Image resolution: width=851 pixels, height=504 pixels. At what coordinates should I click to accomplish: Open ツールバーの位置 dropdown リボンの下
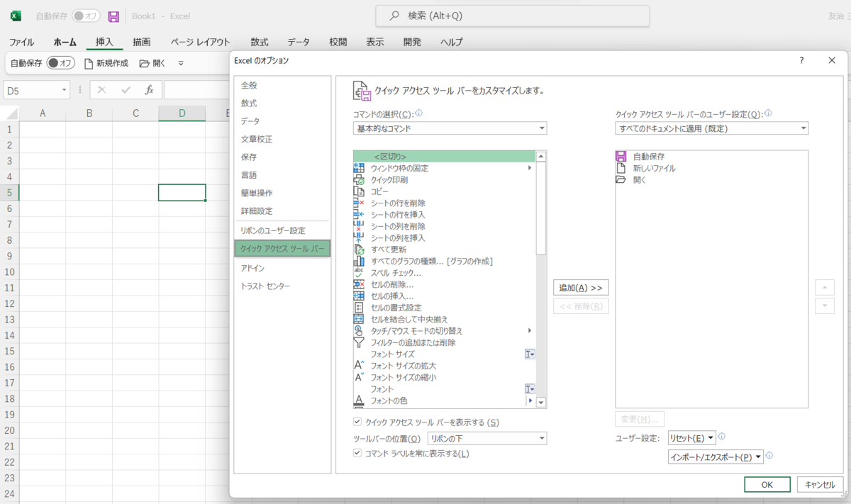tap(487, 438)
